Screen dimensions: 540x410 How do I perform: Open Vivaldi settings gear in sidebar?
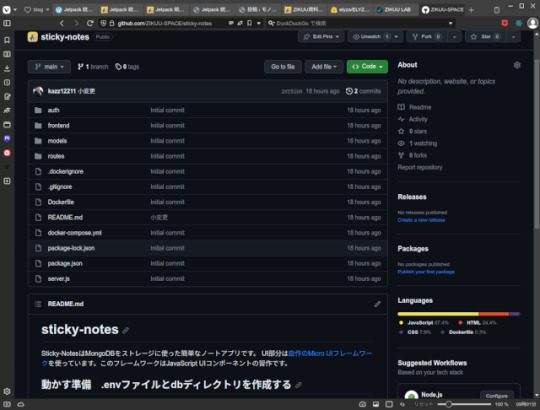click(7, 391)
